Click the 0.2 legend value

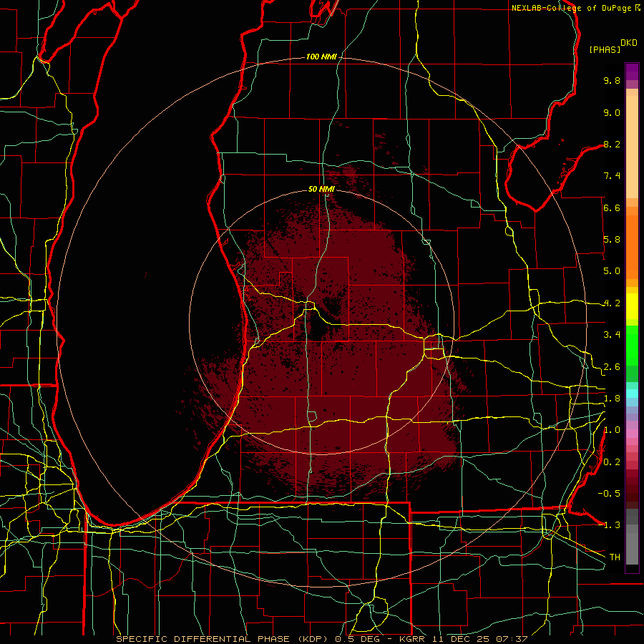tap(612, 462)
